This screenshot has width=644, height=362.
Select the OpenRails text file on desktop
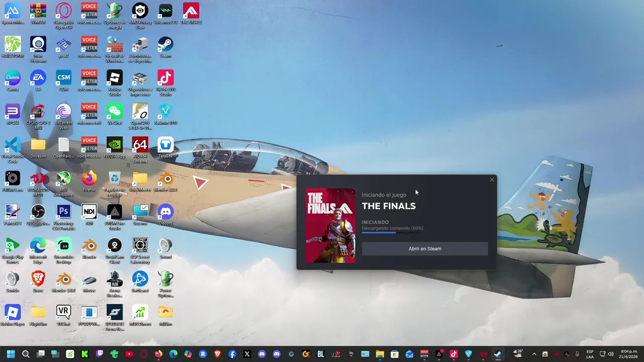click(63, 148)
